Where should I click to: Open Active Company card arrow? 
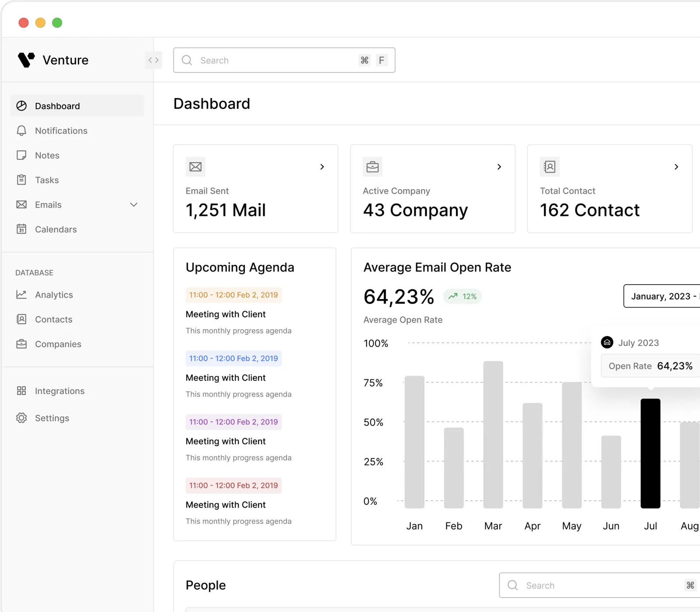499,167
